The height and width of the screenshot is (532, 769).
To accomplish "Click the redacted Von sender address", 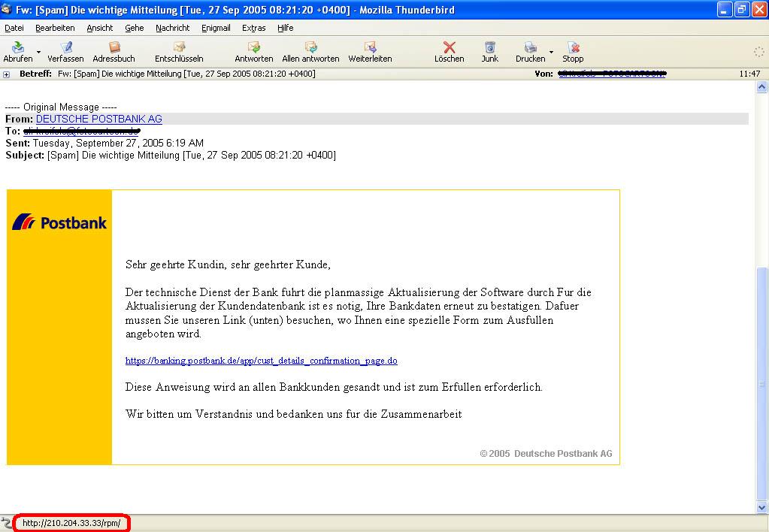I will [x=612, y=74].
